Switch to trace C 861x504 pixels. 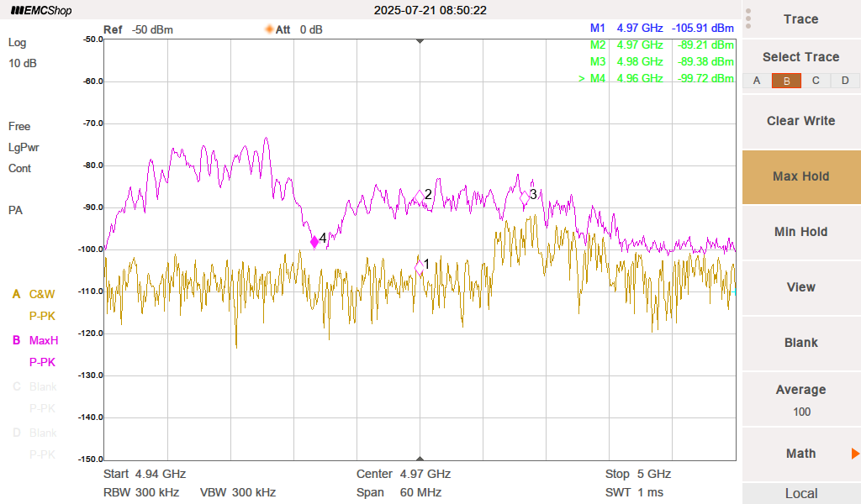[816, 81]
